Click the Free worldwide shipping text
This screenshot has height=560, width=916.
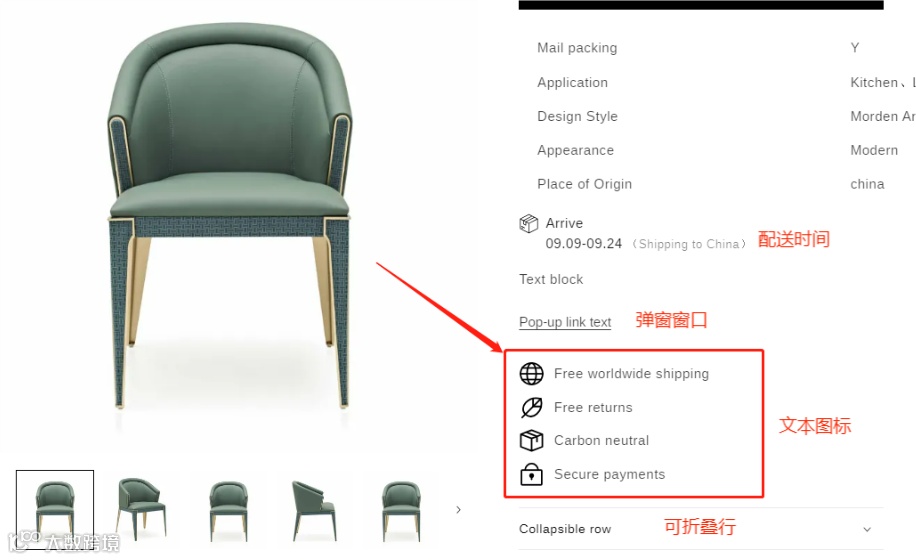click(631, 374)
